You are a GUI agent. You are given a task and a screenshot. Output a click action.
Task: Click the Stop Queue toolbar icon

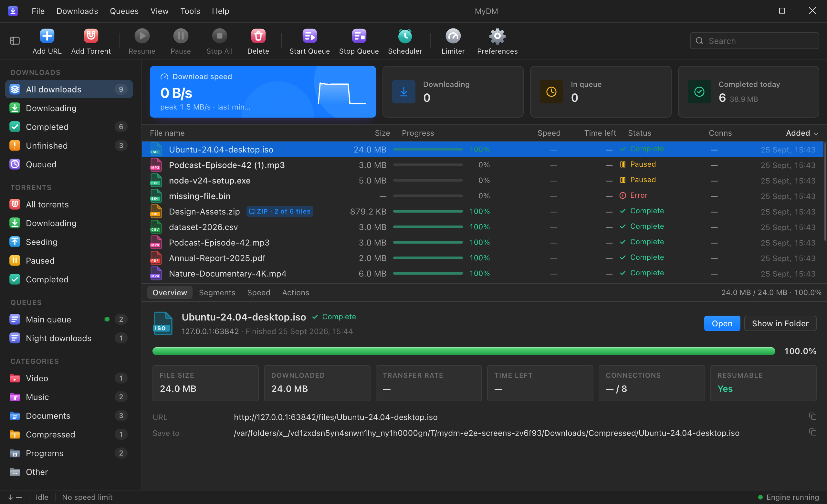click(359, 36)
